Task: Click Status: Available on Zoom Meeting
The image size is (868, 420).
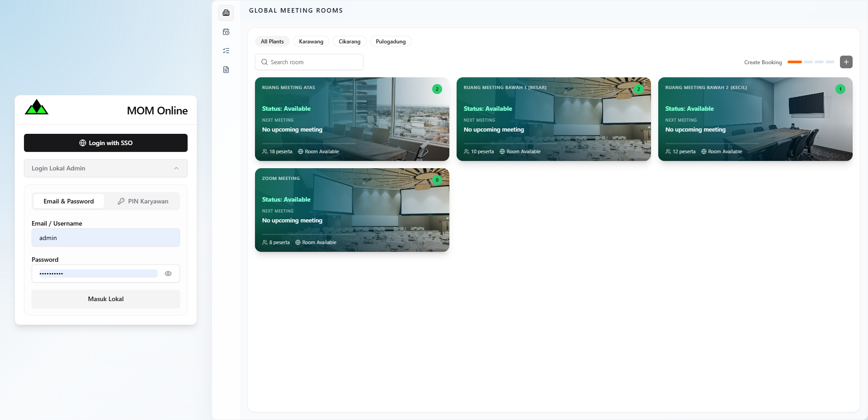Action: tap(286, 199)
